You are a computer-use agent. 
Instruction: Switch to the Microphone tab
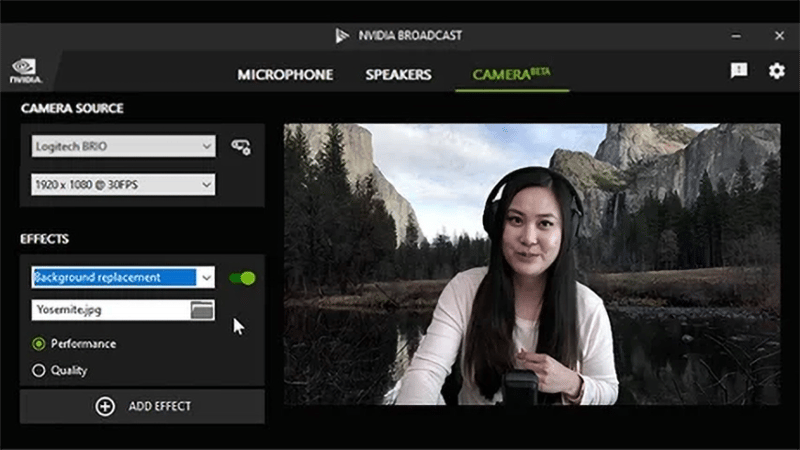pyautogui.click(x=285, y=75)
